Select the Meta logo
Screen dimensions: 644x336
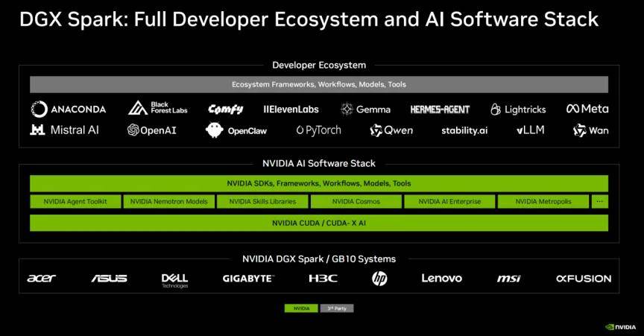587,109
